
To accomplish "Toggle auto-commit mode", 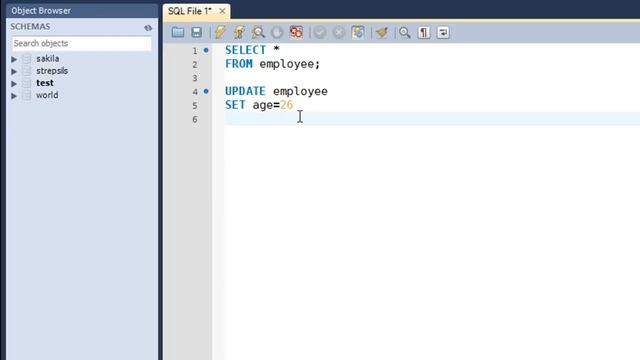I will [358, 32].
